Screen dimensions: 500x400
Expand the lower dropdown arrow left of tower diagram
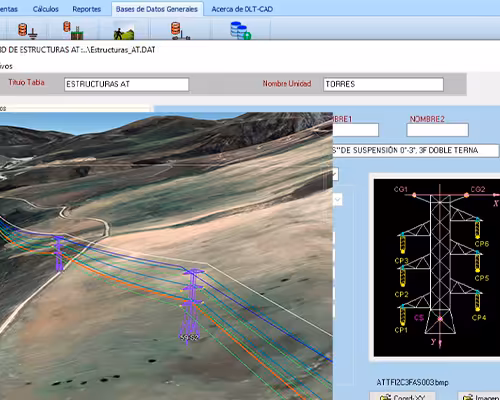click(x=337, y=200)
